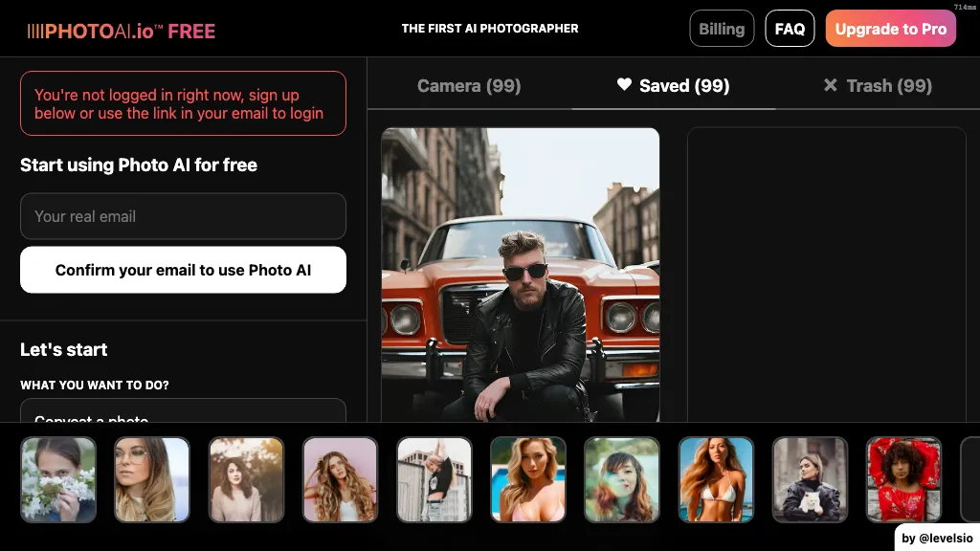Select the white bikini photo thumbnail
This screenshot has height=551, width=980.
[716, 479]
